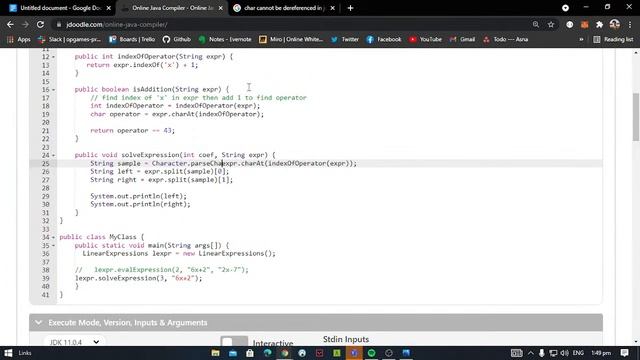The height and width of the screenshot is (360, 640).
Task: Switch to char cannot be dereferenced tab
Action: pos(284,8)
